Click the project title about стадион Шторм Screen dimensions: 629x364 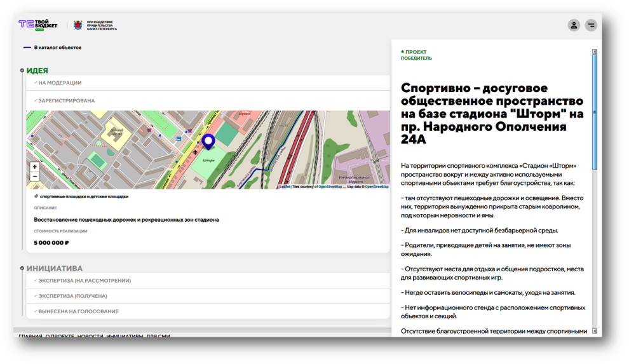pyautogui.click(x=492, y=114)
